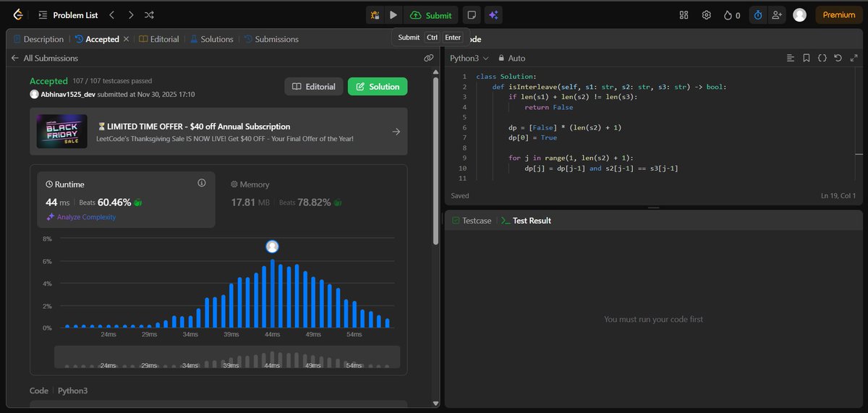Reset code with the undo arrow icon

coord(838,58)
